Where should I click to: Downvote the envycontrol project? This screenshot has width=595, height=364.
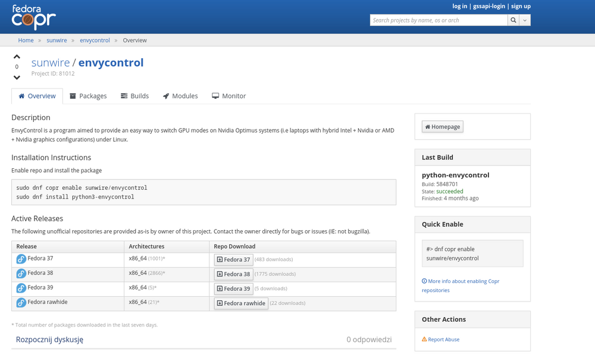pyautogui.click(x=17, y=77)
